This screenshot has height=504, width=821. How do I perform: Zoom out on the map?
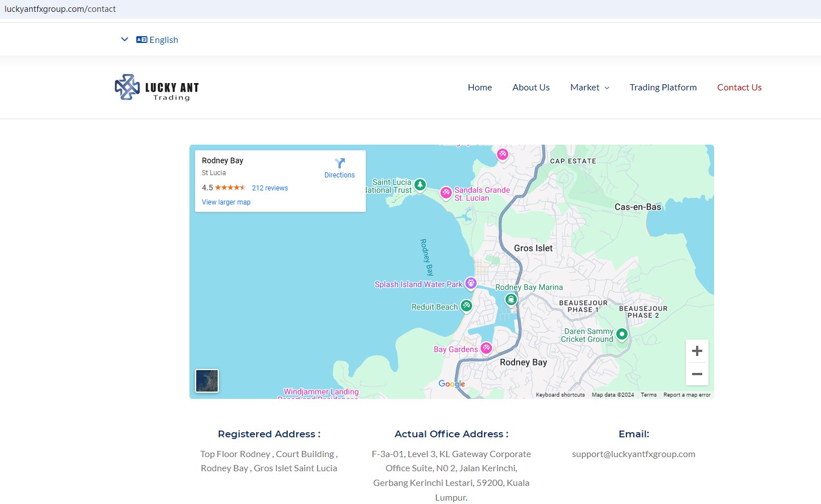(x=697, y=374)
